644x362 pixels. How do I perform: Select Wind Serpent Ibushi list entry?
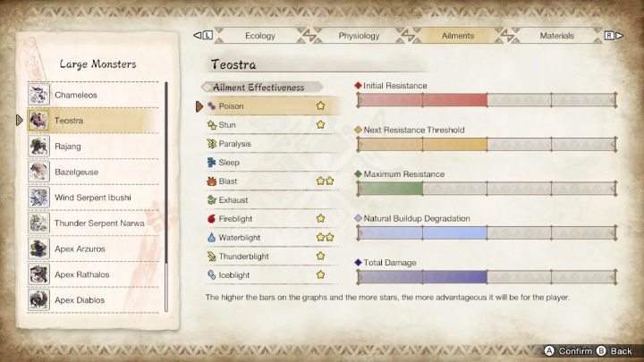tap(93, 197)
